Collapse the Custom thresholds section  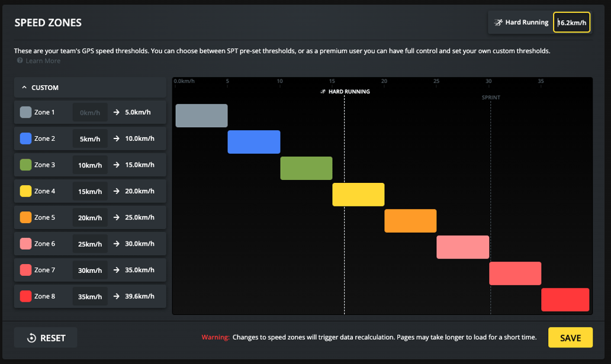tap(90, 87)
